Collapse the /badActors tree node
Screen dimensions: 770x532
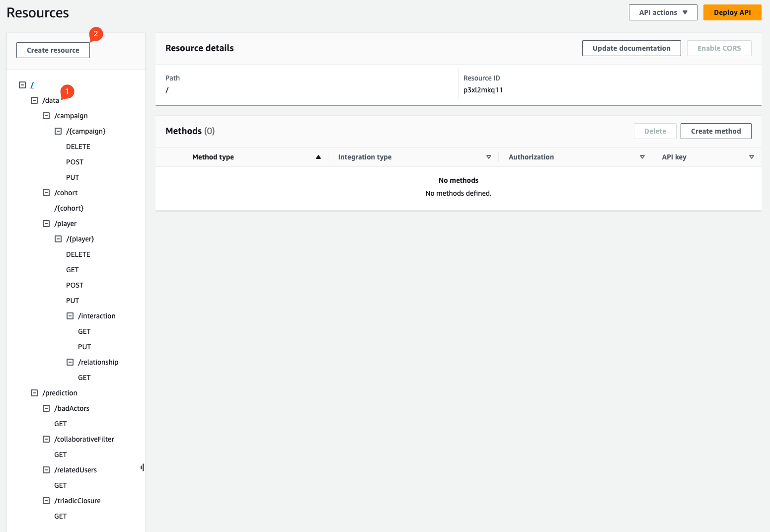[x=46, y=408]
